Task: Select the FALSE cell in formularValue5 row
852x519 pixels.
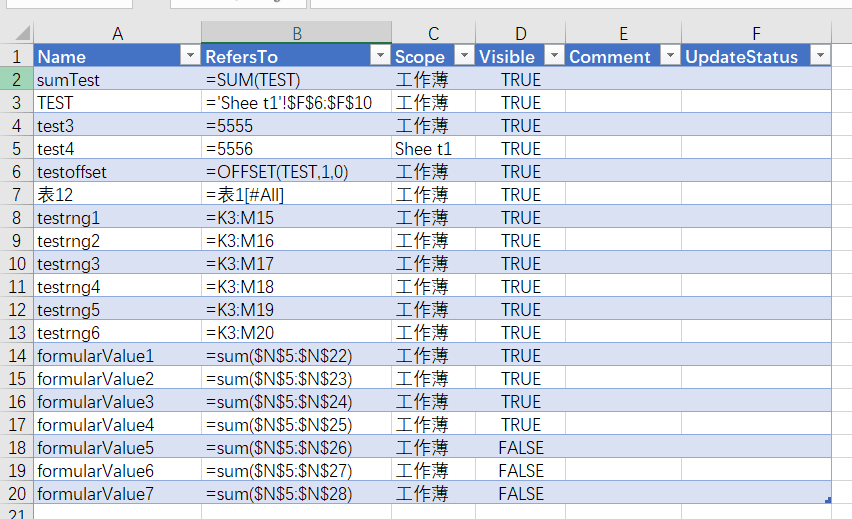Action: tap(521, 448)
